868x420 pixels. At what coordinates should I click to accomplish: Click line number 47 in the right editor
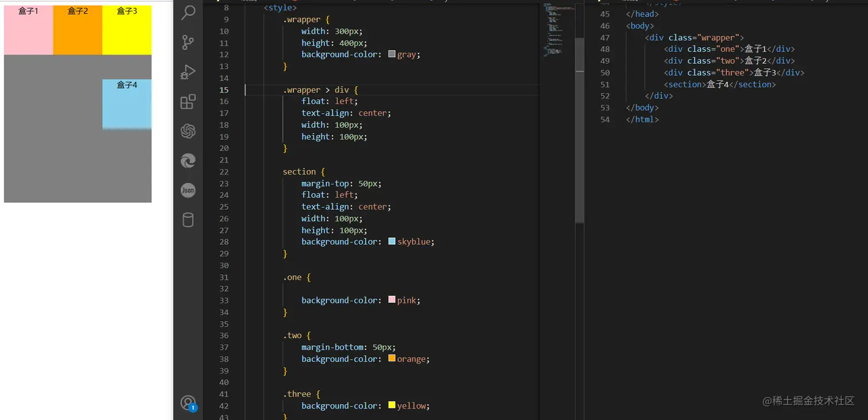point(604,37)
